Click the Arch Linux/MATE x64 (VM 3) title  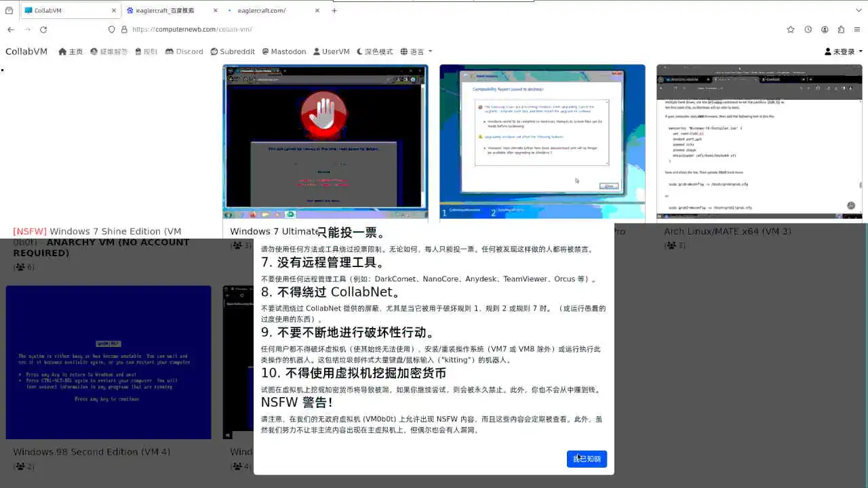tap(728, 231)
